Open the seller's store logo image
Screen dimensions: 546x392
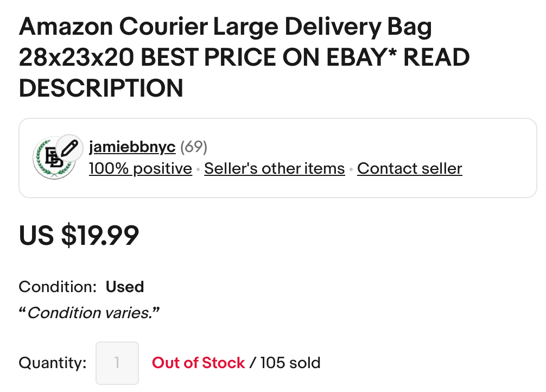(x=54, y=157)
